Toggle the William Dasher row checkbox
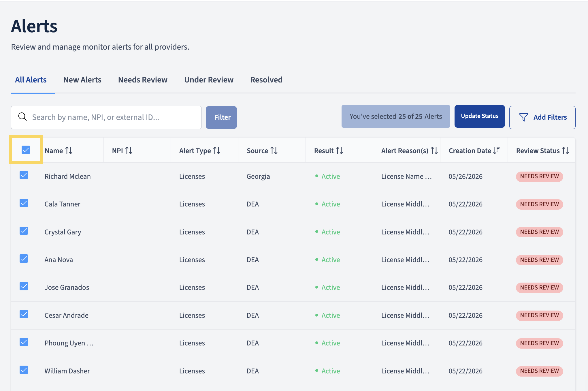Screen dimensions: 588x391 coord(24,370)
